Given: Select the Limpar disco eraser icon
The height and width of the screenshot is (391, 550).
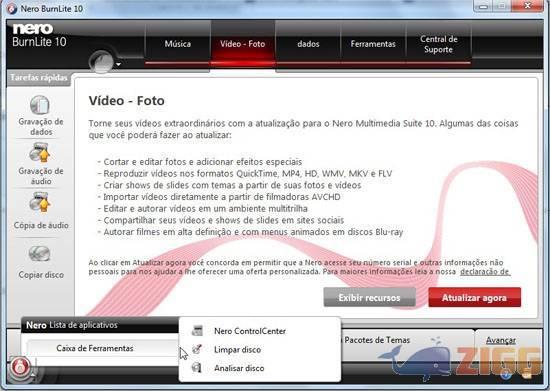Looking at the screenshot, I should [x=197, y=349].
